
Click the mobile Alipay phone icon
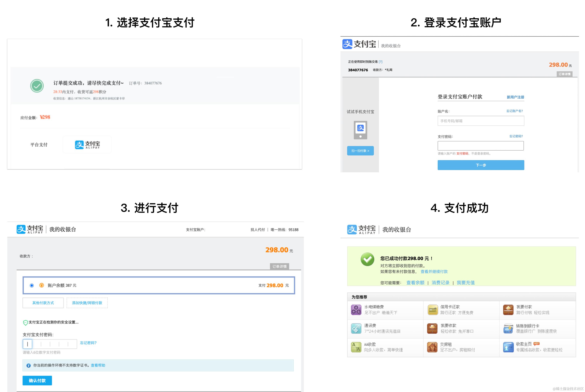click(360, 130)
